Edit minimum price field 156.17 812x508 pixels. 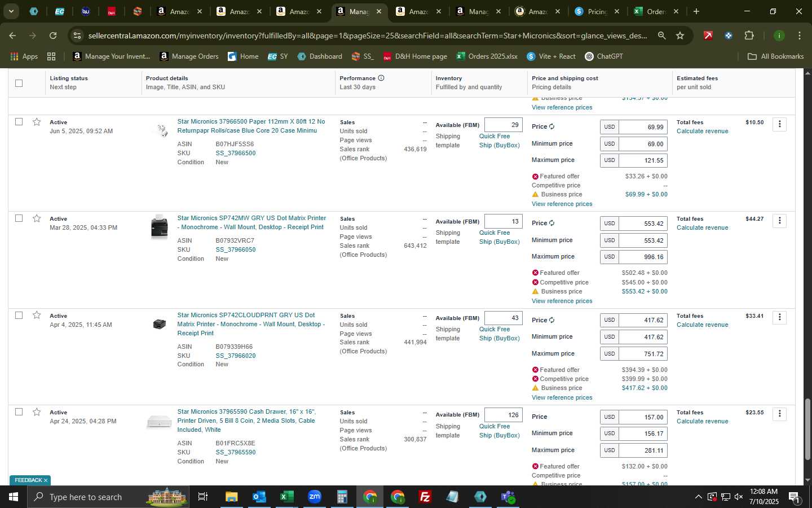click(643, 433)
